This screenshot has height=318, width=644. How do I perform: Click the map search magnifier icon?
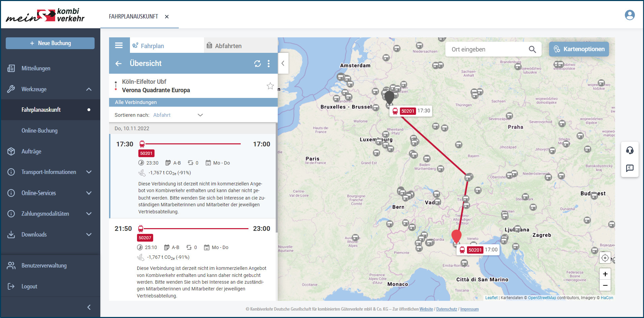532,49
